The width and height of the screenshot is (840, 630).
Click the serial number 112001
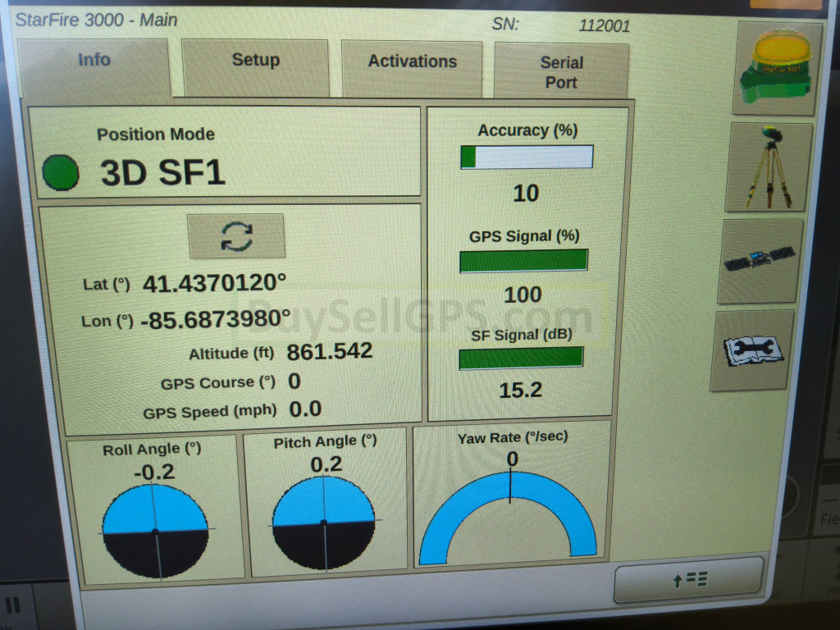[x=605, y=25]
